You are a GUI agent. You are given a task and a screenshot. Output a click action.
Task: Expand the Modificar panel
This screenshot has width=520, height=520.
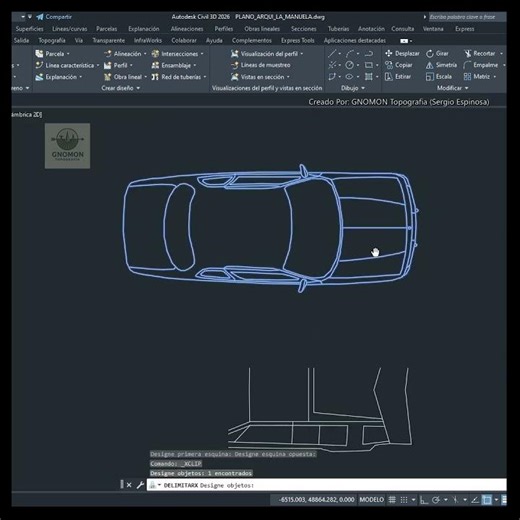tap(453, 88)
